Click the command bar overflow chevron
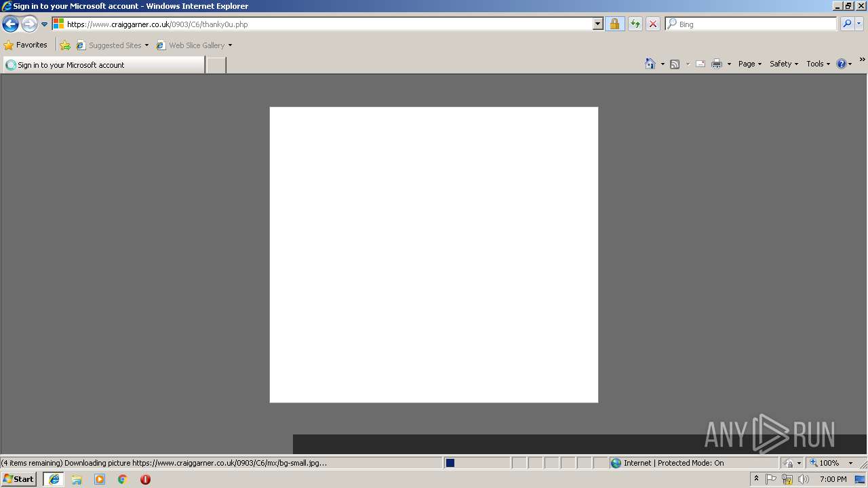The height and width of the screenshot is (488, 868). pyautogui.click(x=862, y=60)
